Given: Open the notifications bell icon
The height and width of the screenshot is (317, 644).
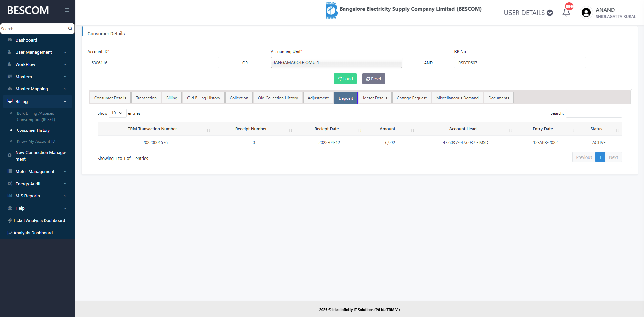Looking at the screenshot, I should coord(566,12).
